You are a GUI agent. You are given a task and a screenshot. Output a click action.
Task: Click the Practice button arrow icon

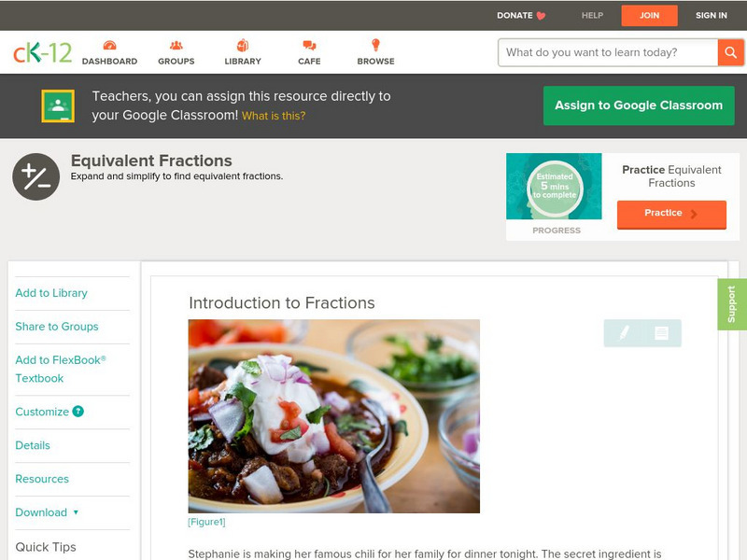[694, 214]
